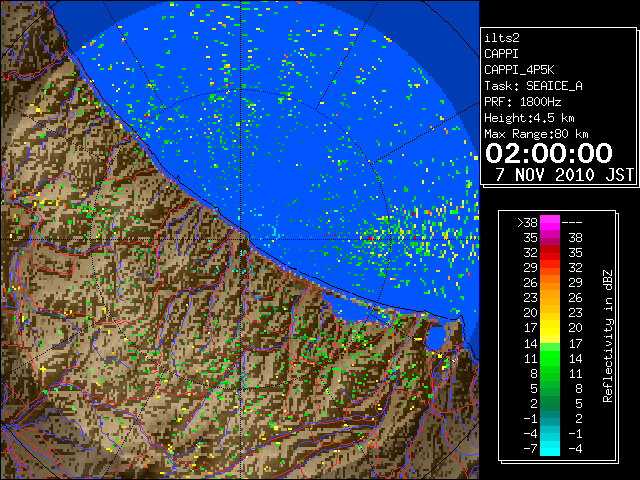Pick the red band of the color scale
640x480 pixels.
[x=550, y=253]
